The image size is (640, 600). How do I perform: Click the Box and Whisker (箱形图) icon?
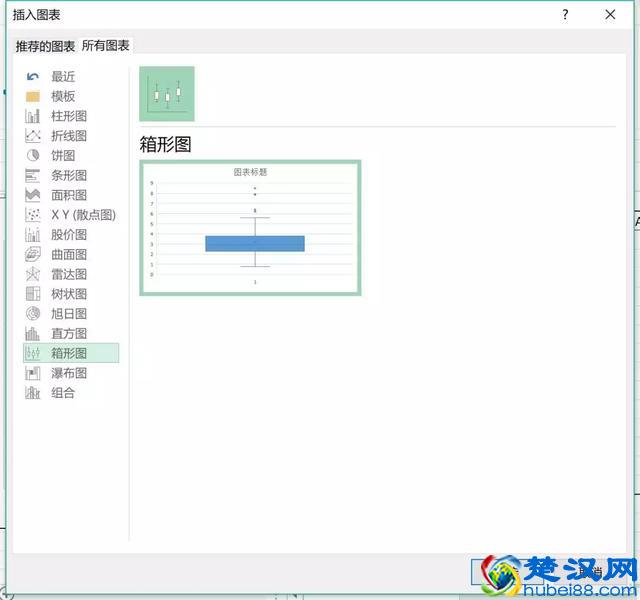33,353
